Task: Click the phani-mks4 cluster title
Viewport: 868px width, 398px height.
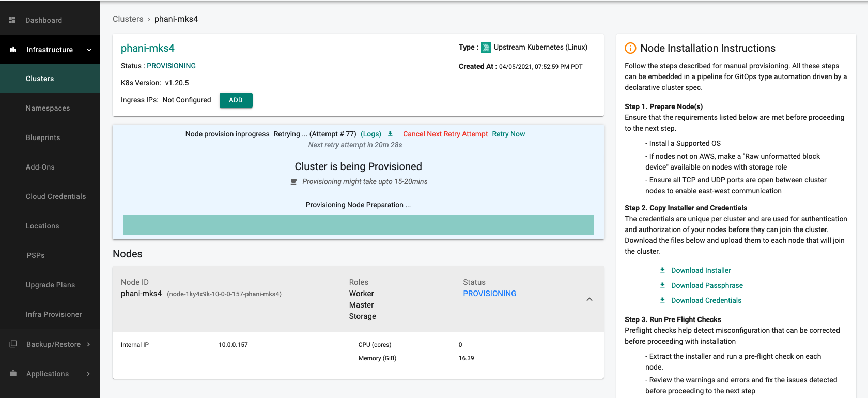Action: click(x=148, y=48)
